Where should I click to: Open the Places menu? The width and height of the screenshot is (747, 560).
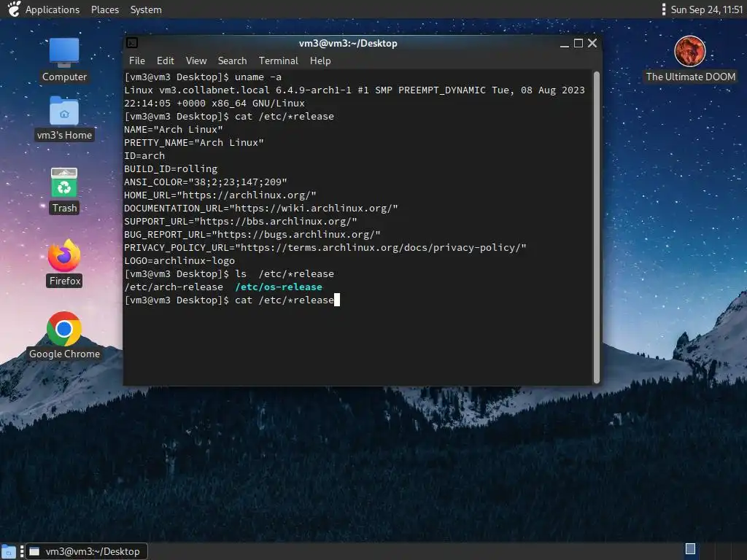[105, 9]
